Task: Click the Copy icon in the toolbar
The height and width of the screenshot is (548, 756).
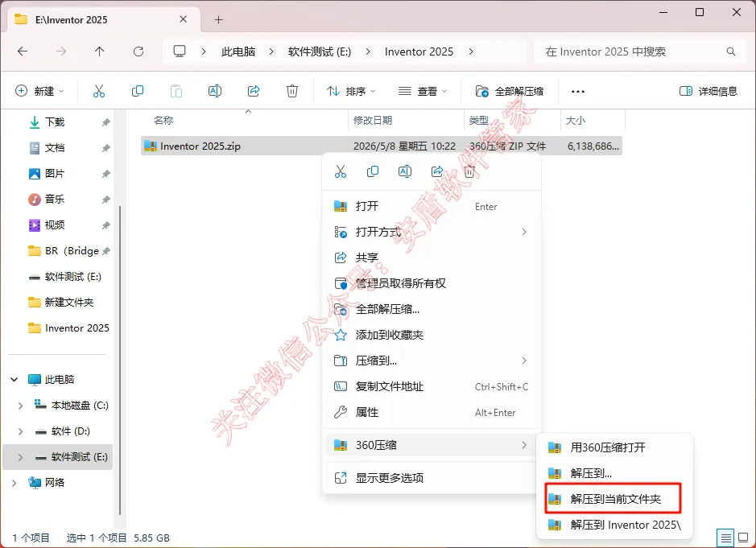Action: point(138,91)
